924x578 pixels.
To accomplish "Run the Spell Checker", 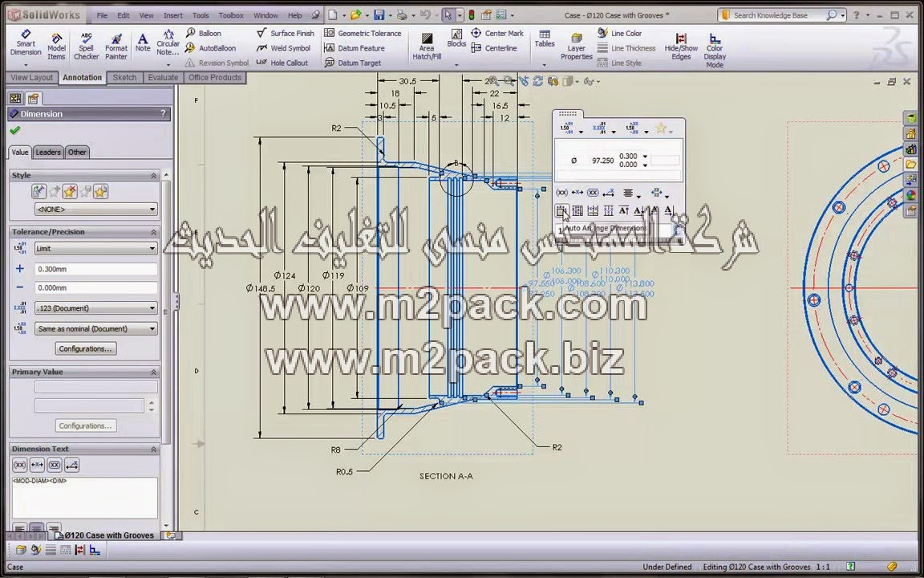I will [86, 47].
